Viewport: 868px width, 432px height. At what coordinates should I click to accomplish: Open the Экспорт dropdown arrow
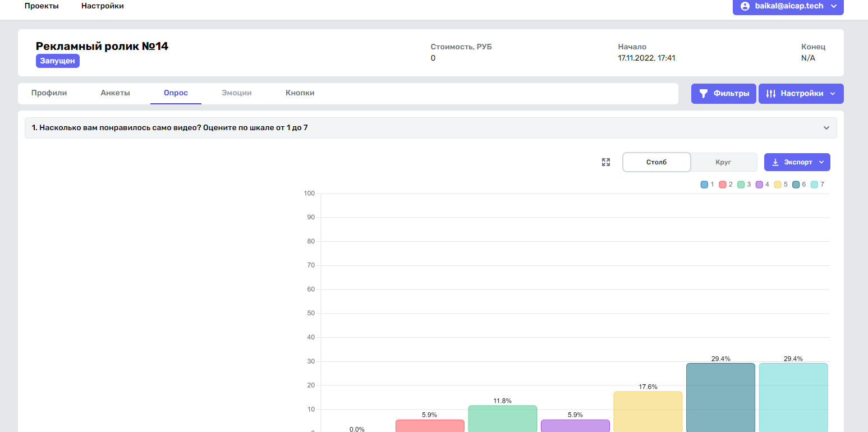tap(821, 162)
